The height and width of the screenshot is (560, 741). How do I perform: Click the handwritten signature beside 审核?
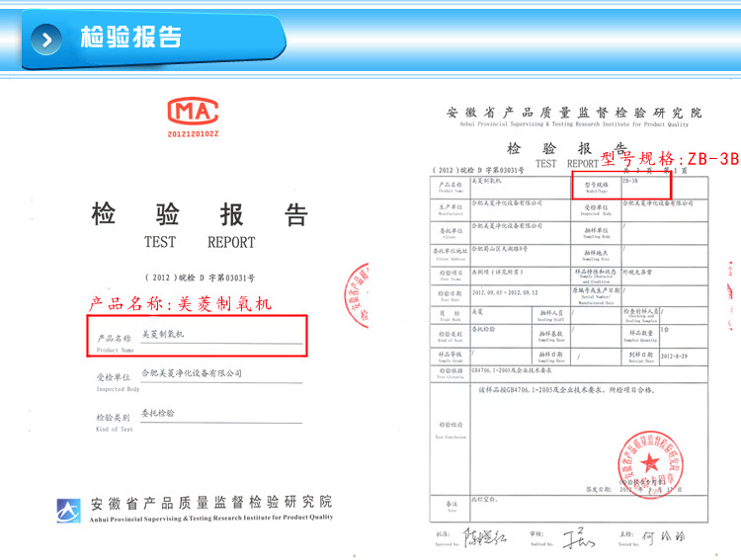(578, 538)
